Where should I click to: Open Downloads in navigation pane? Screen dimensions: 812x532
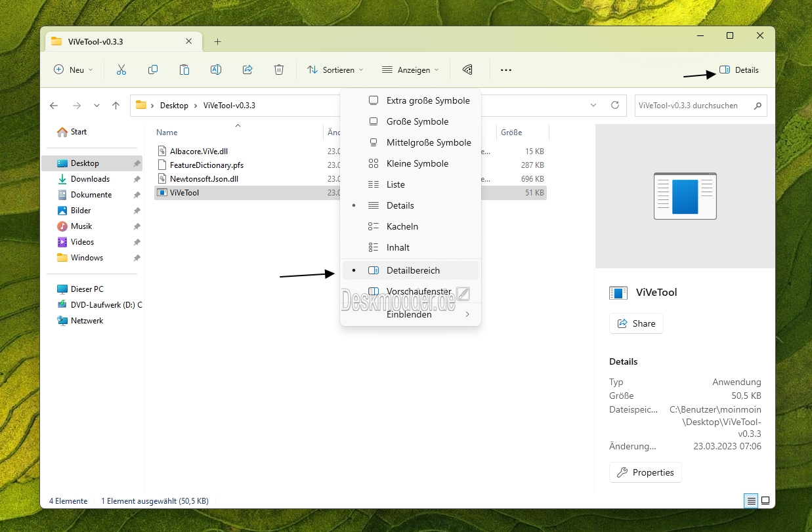92,179
